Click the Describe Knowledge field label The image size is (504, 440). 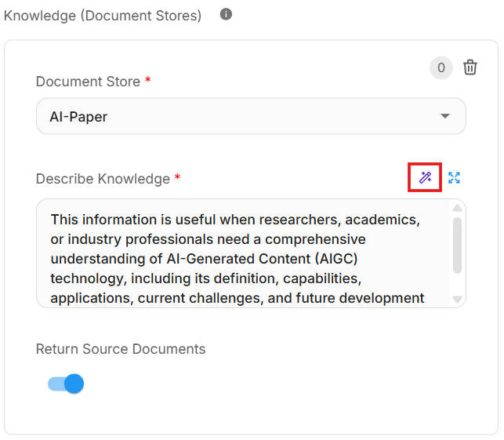(x=103, y=179)
